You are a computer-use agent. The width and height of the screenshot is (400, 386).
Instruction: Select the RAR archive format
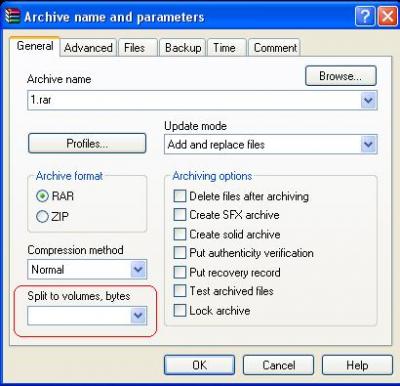click(42, 196)
